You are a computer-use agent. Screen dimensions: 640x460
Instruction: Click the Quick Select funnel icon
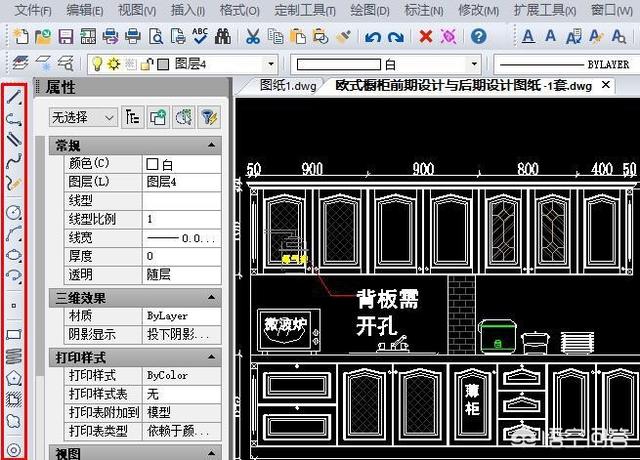click(209, 118)
